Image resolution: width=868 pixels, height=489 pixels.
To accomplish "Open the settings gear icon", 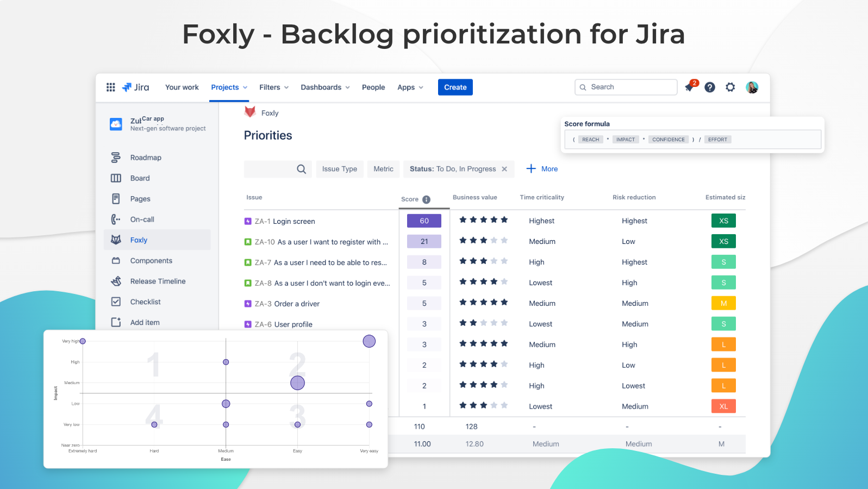I will (730, 87).
